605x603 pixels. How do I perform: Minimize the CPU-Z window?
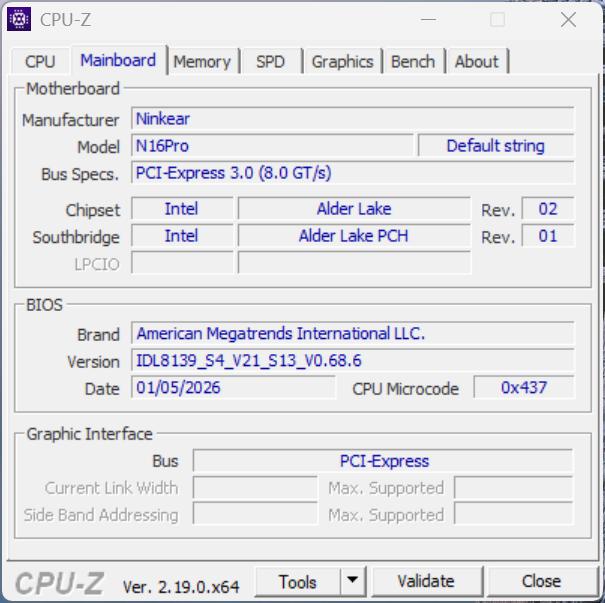(428, 19)
